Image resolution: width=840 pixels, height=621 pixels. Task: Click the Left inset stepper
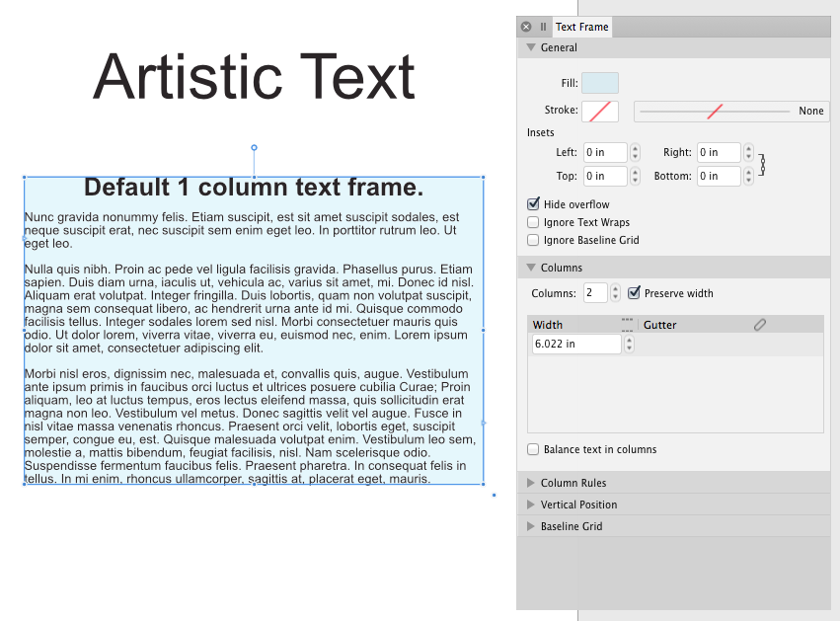[x=635, y=152]
